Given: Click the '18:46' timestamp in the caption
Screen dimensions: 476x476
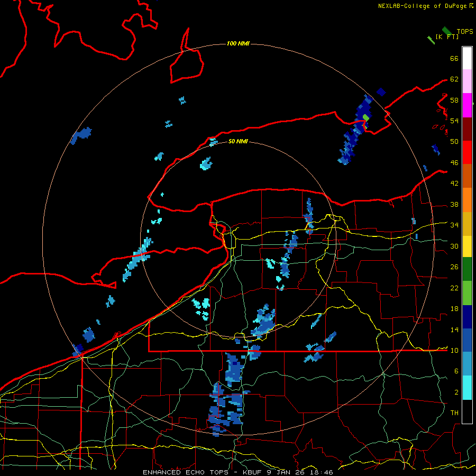Looking at the screenshot, I should [x=321, y=472].
